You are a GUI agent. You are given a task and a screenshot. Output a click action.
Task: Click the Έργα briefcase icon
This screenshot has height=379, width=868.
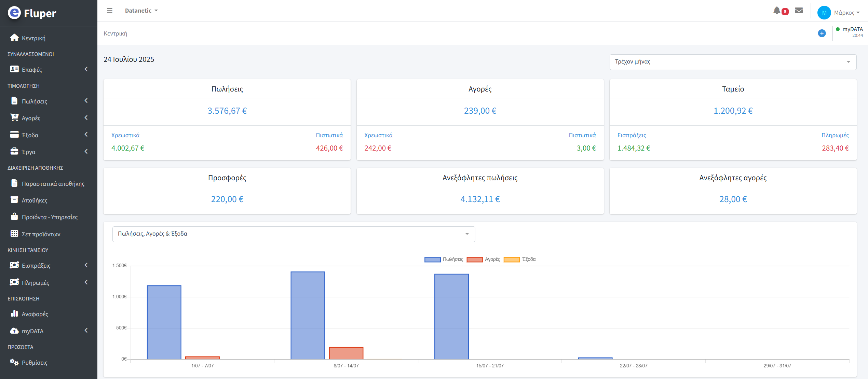click(14, 151)
